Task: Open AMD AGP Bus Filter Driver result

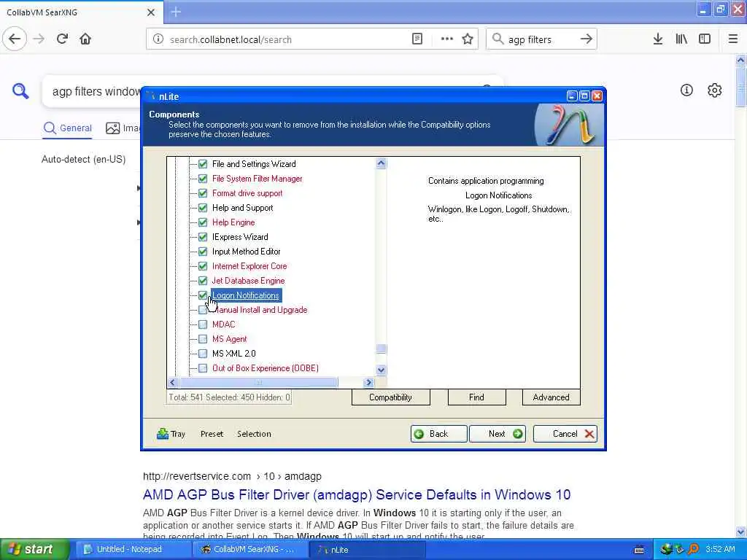Action: point(356,495)
